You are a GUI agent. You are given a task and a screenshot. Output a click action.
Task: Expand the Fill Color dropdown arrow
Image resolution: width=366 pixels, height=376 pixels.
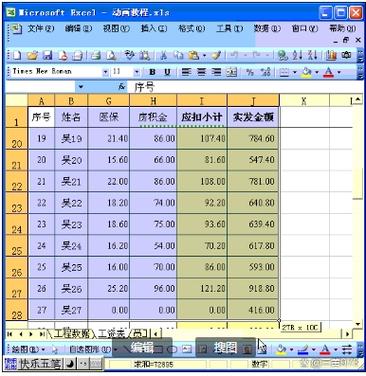(317, 72)
